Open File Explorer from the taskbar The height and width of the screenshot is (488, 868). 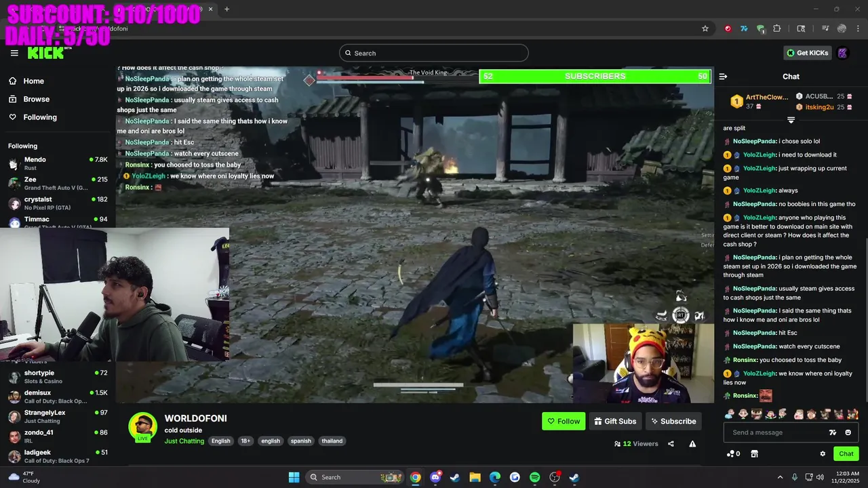tap(475, 477)
